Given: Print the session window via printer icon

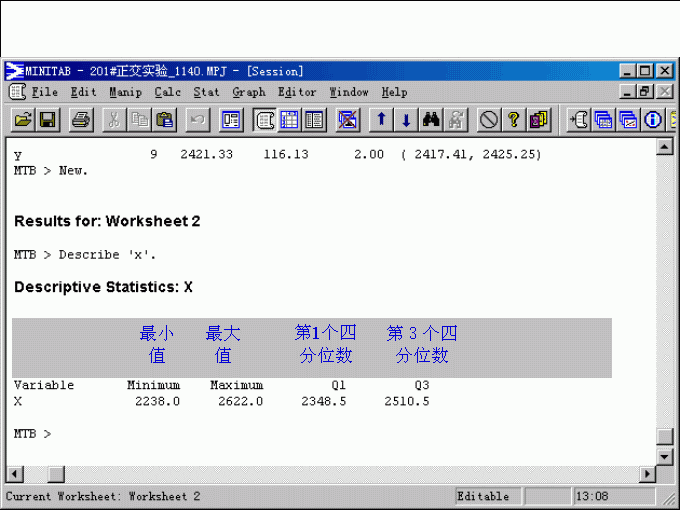Looking at the screenshot, I should click(x=81, y=120).
